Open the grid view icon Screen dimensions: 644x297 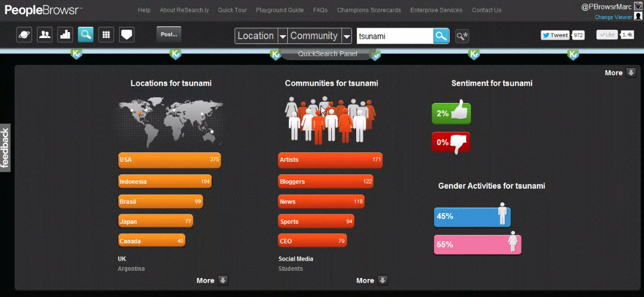coord(106,35)
